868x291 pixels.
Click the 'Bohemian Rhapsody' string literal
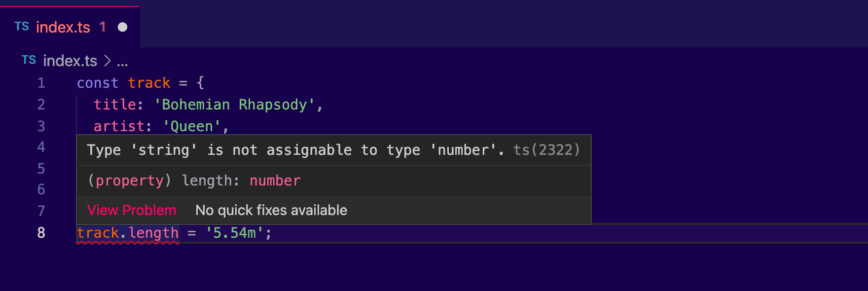coord(234,105)
